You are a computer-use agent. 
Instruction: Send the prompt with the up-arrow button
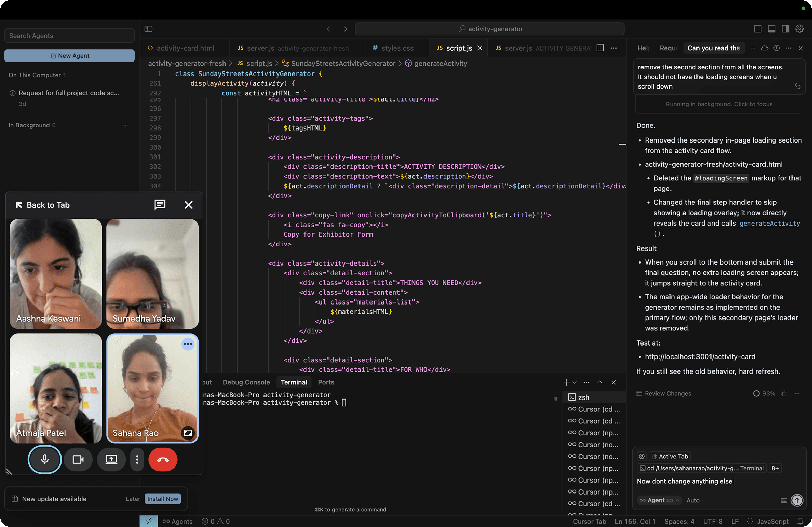(x=797, y=500)
